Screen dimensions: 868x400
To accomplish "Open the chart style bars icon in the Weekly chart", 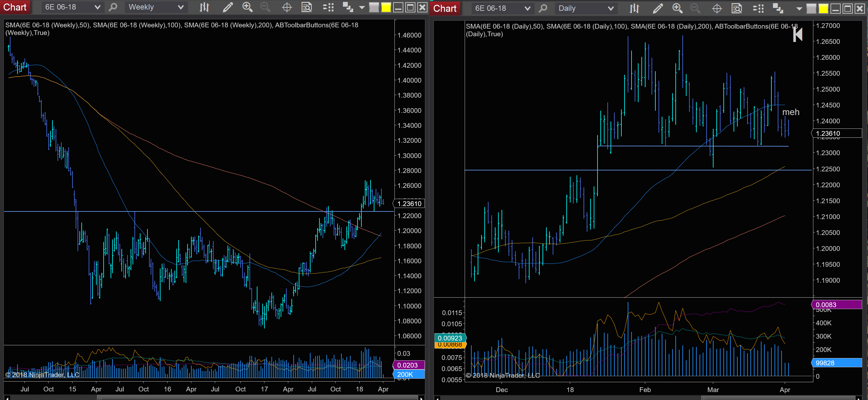I will coord(204,7).
